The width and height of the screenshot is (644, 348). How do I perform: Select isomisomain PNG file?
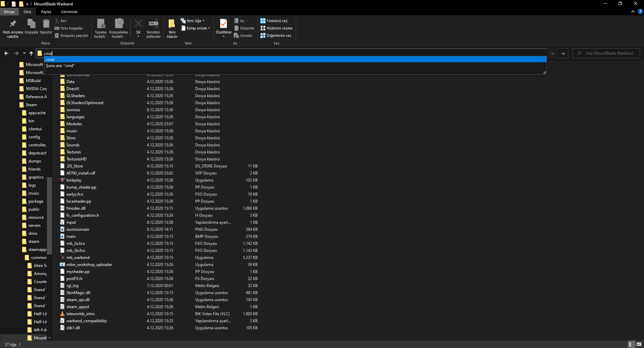coord(77,229)
